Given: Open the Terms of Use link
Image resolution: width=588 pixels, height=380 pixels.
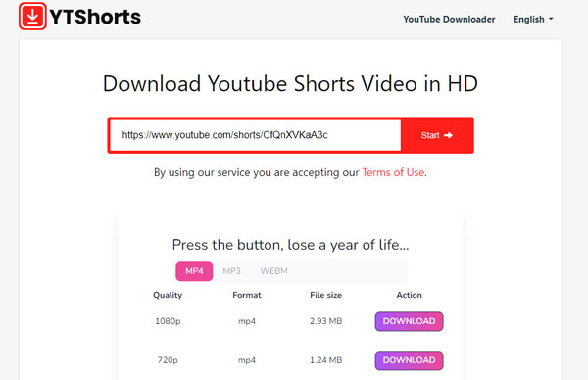Looking at the screenshot, I should tap(393, 172).
